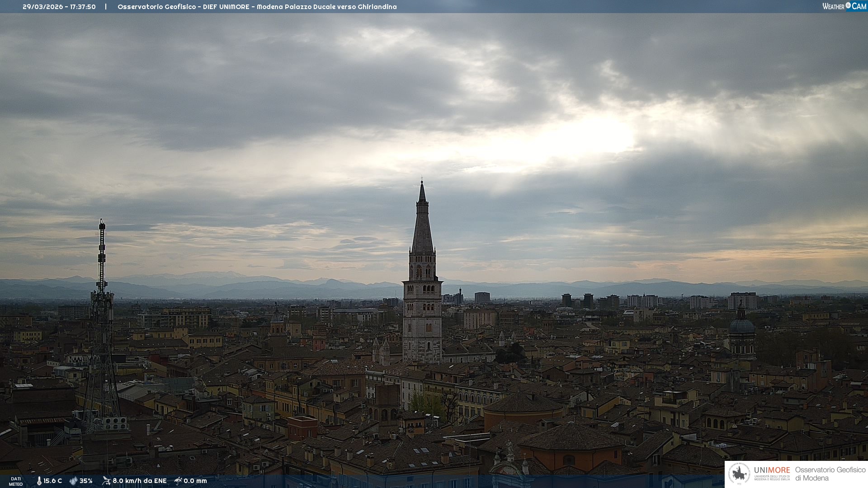The height and width of the screenshot is (488, 868).
Task: Click the UNIMORE university seal emblem
Action: click(740, 474)
